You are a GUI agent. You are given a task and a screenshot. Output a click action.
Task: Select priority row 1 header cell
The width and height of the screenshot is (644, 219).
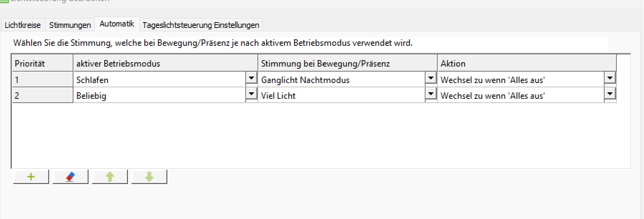tap(42, 80)
